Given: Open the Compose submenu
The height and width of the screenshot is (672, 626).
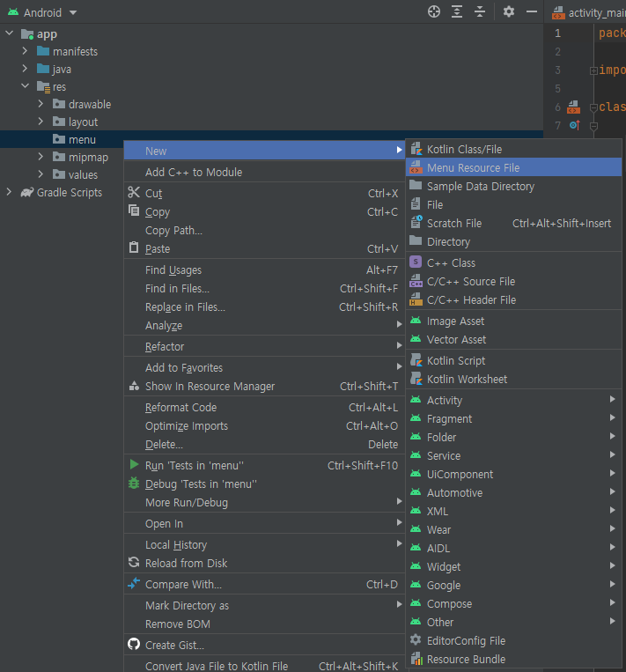Looking at the screenshot, I should tap(513, 604).
